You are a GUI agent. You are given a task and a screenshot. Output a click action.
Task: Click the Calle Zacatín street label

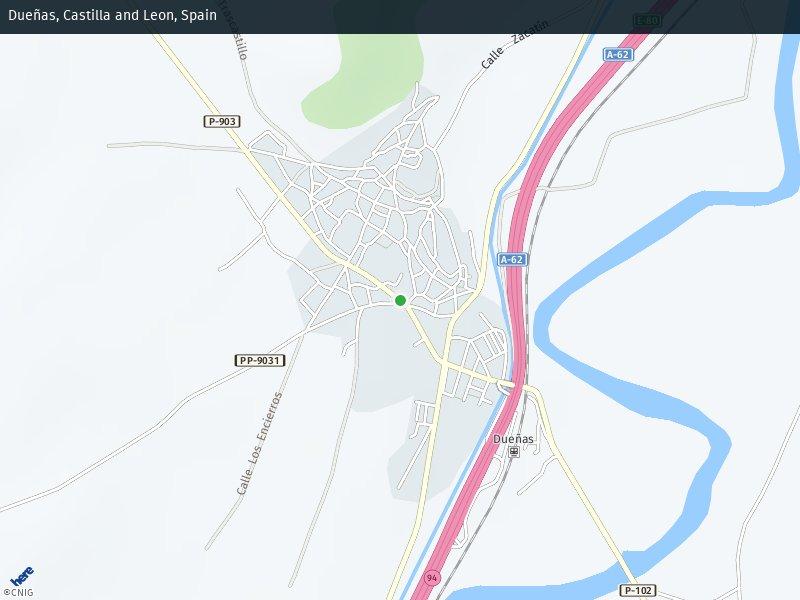(x=515, y=44)
